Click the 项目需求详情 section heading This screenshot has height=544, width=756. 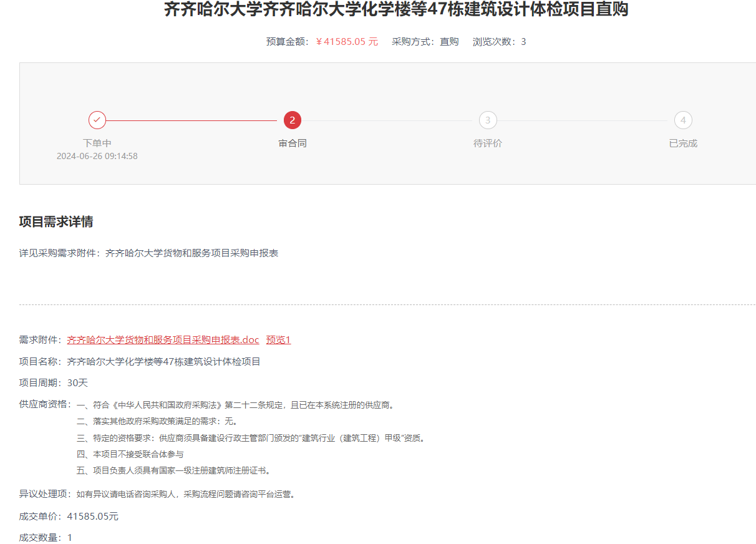tap(56, 222)
